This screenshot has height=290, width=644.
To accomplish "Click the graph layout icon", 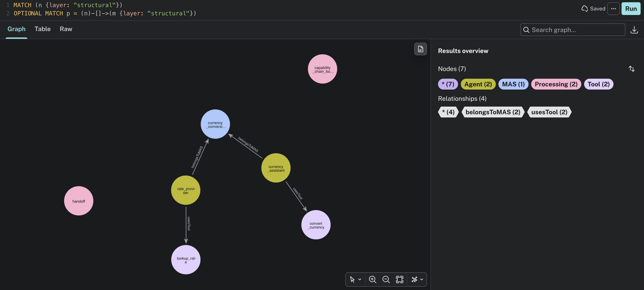I will coord(414,279).
